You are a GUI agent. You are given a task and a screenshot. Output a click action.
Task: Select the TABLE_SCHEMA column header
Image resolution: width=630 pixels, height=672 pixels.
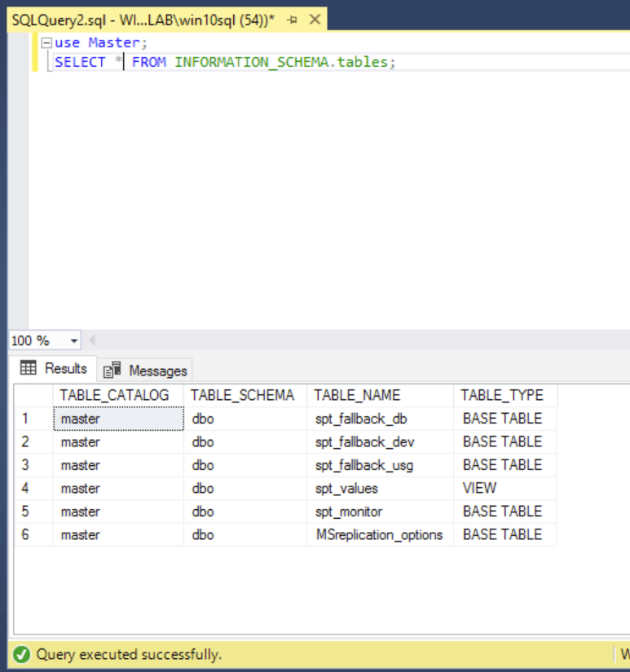coord(242,395)
